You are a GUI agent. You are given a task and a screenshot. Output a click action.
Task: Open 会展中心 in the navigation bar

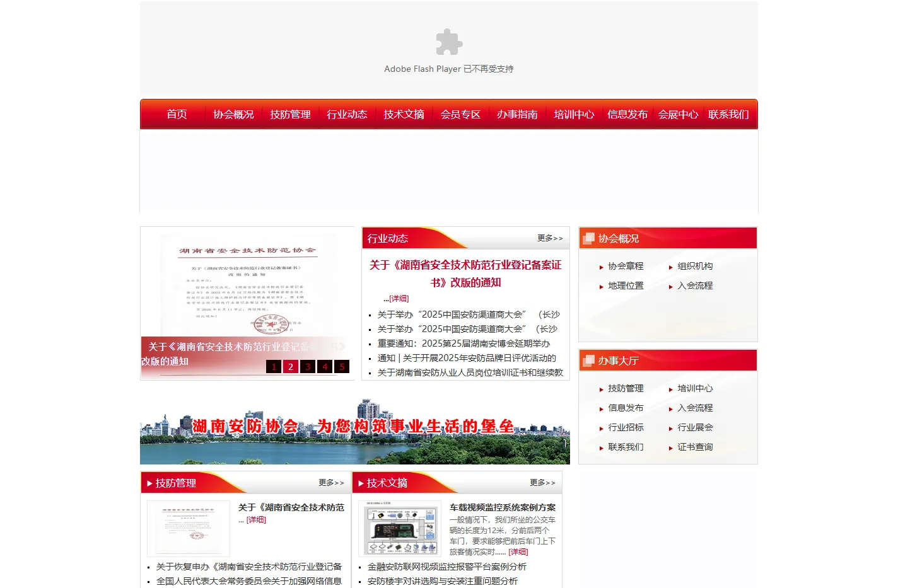pyautogui.click(x=678, y=114)
